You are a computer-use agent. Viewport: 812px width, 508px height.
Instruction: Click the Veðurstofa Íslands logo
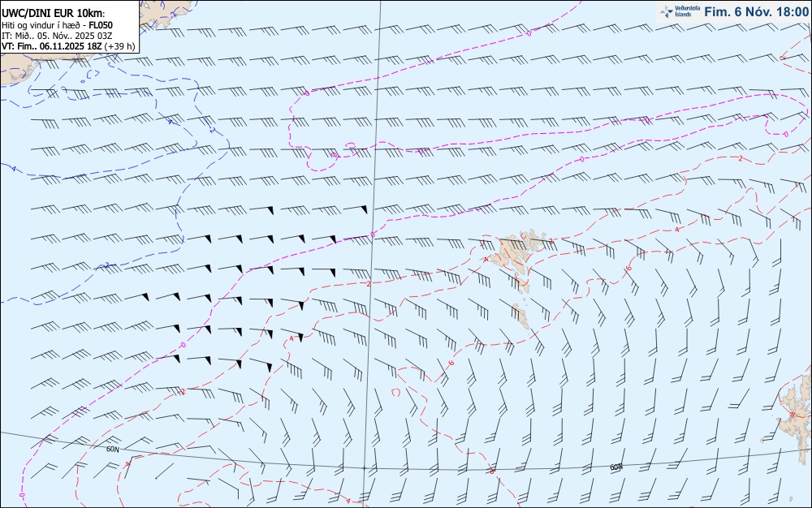coord(680,11)
